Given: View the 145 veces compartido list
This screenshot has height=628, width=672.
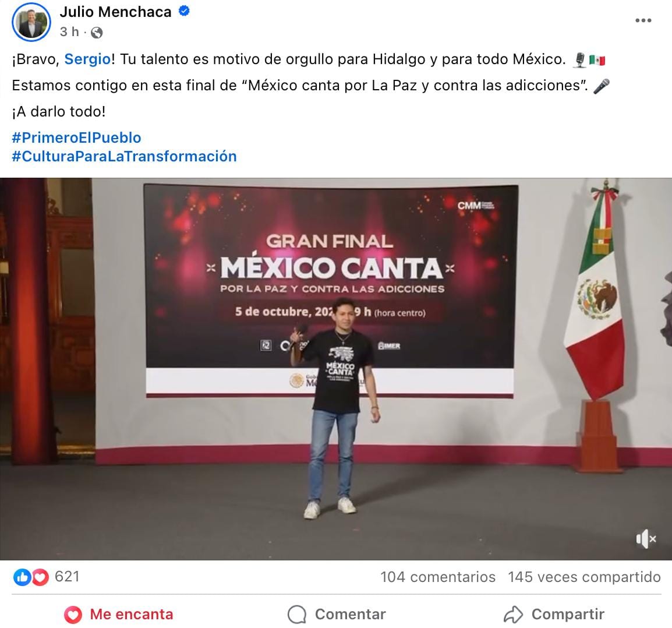Looking at the screenshot, I should click(x=584, y=577).
